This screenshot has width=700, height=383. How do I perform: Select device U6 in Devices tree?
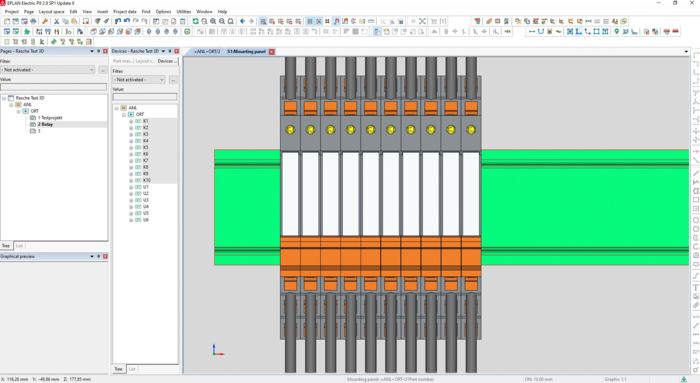146,220
